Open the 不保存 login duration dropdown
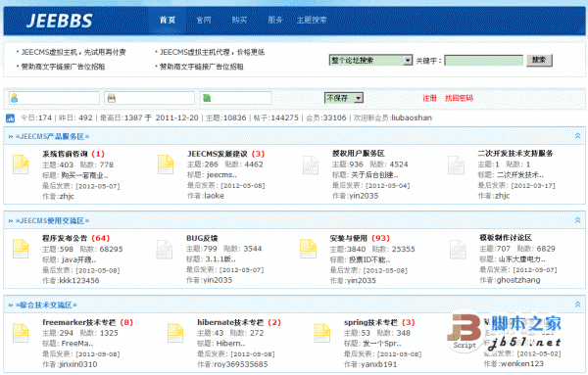This screenshot has height=375, width=588. point(344,98)
